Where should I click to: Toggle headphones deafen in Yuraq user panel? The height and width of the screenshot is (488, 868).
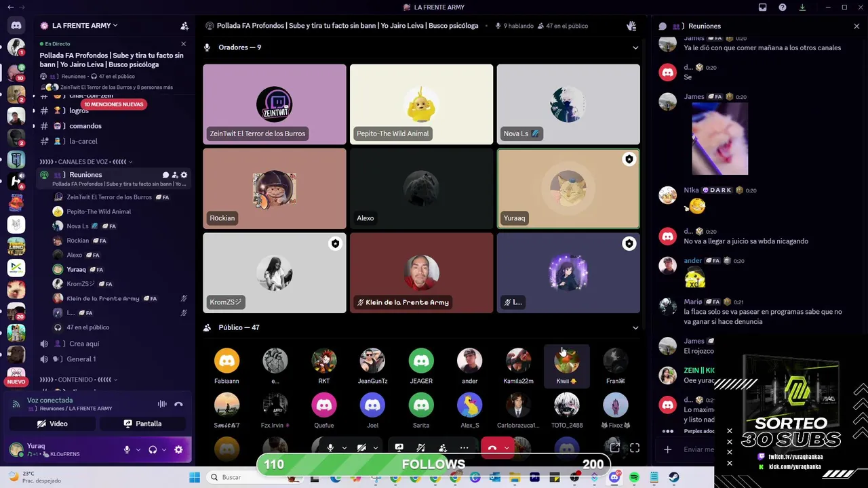[x=153, y=449]
